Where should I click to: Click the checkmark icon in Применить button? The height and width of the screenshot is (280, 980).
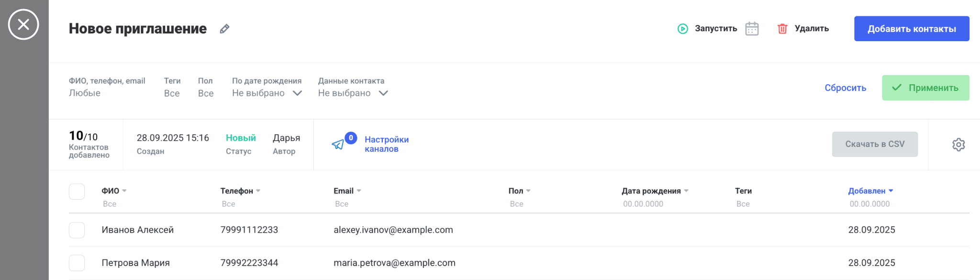[897, 88]
